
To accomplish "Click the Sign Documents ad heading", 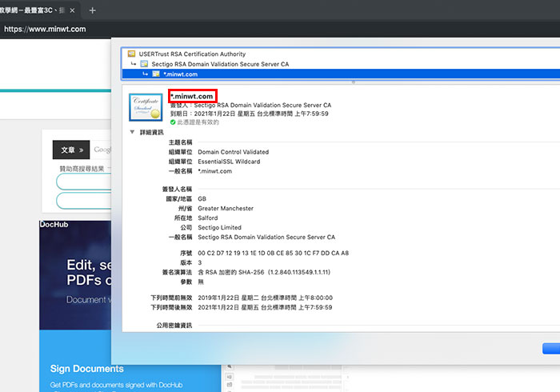I will pos(86,369).
